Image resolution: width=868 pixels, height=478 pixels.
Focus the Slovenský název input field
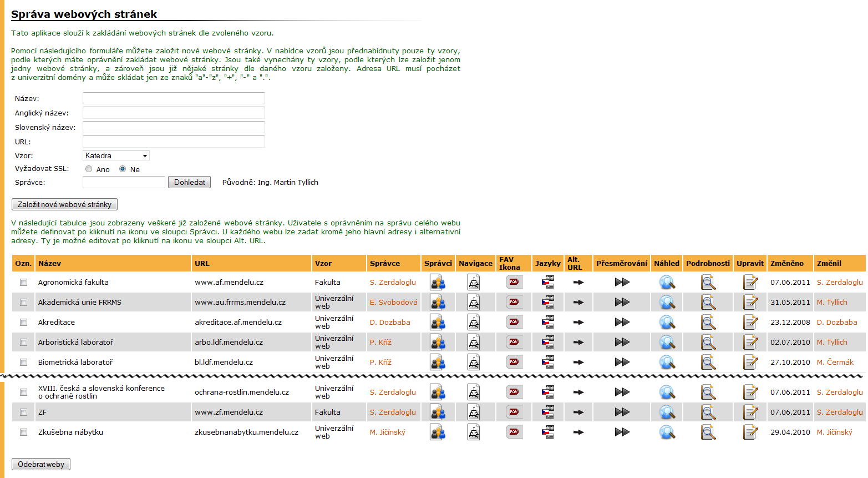(x=174, y=127)
